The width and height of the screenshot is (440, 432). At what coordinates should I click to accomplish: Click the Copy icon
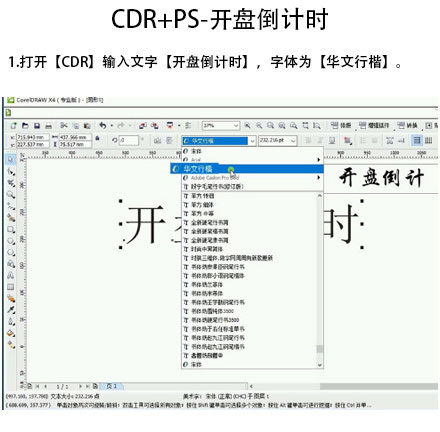[76, 126]
